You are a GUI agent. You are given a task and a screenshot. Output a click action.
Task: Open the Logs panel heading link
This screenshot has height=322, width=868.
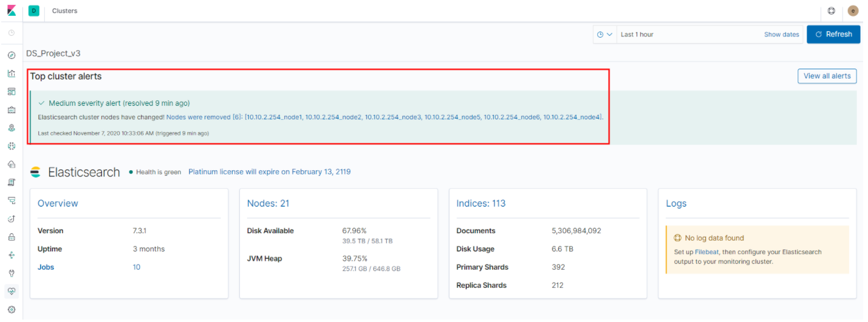(676, 204)
